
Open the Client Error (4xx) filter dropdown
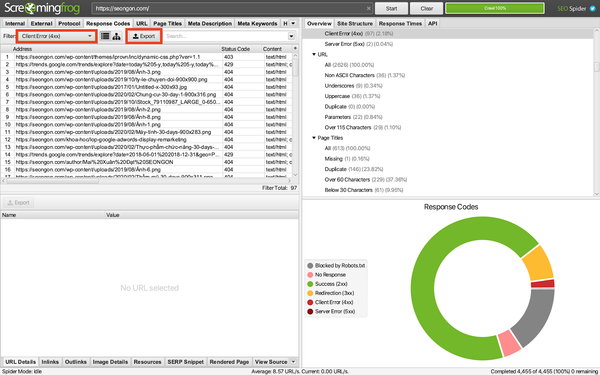[x=57, y=36]
